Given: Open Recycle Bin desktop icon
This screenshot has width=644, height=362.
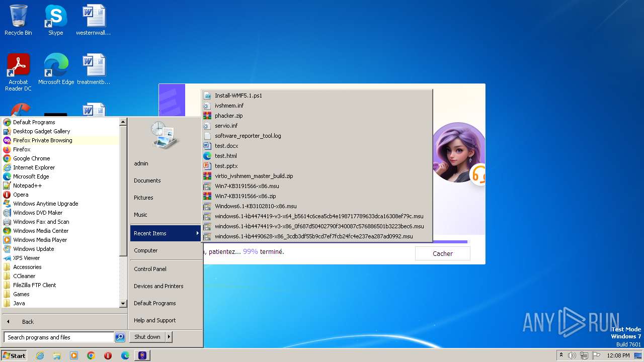Looking at the screenshot, I should tap(18, 20).
